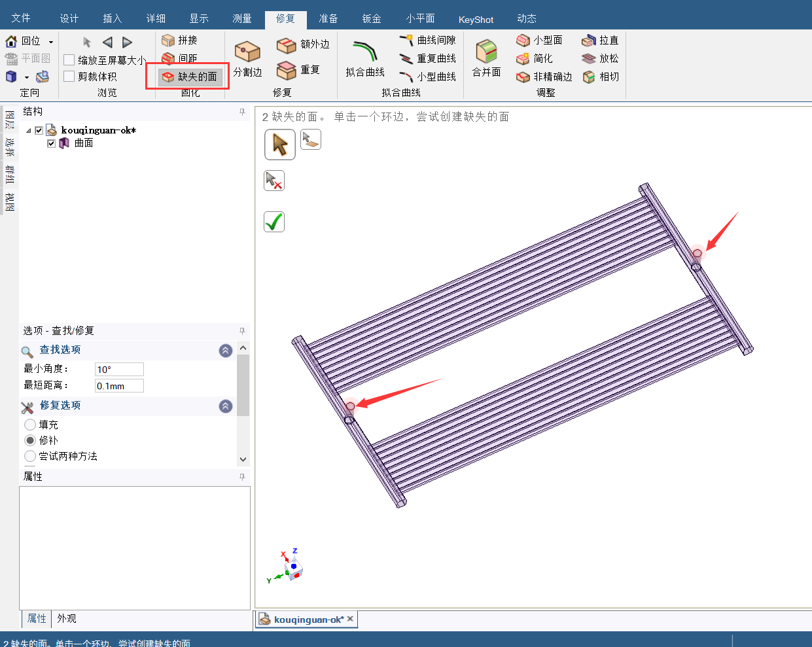812x647 pixels.
Task: Enable the 缩放至屏幕大小 checkbox
Action: point(69,60)
